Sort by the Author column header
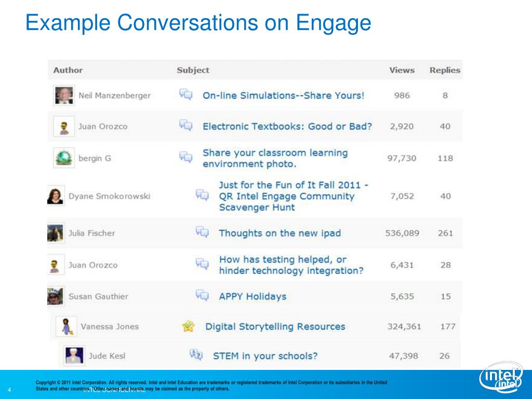Screen dimensions: 532x399 [68, 70]
